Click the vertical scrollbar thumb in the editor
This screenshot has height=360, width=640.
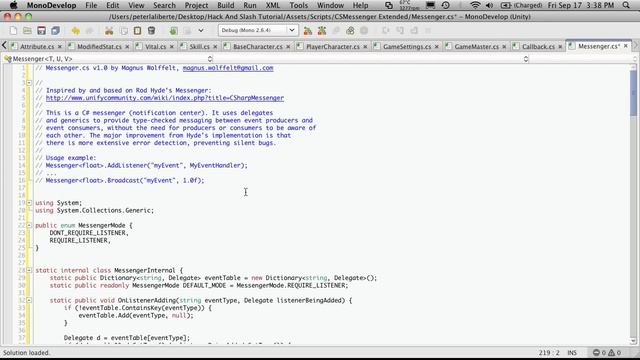pos(633,93)
